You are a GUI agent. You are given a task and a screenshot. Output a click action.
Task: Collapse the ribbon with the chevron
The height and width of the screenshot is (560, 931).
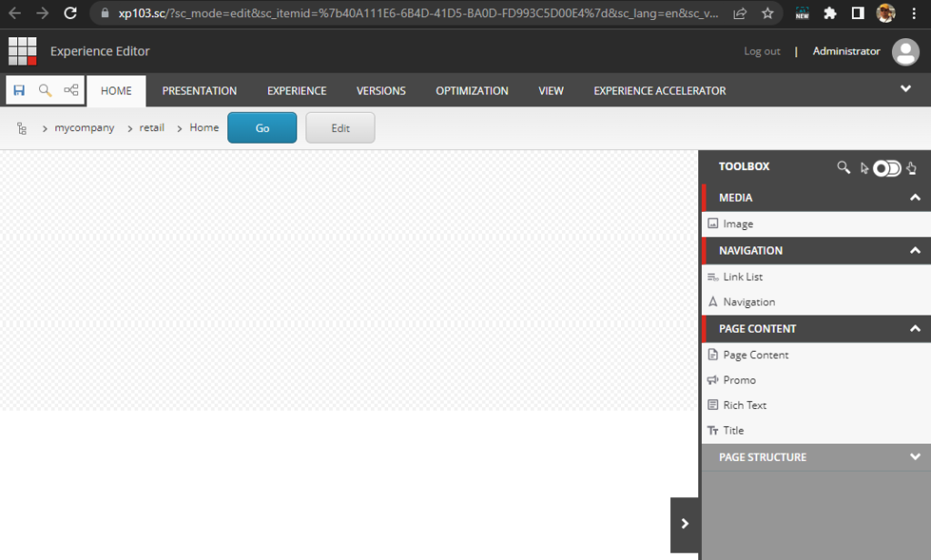coord(906,88)
